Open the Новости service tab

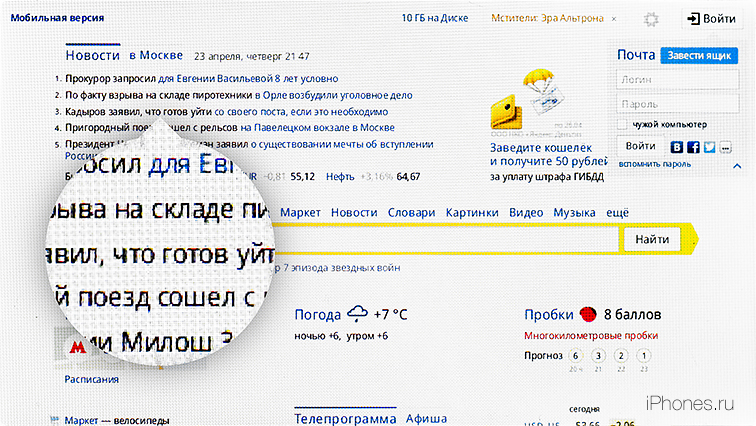[354, 213]
